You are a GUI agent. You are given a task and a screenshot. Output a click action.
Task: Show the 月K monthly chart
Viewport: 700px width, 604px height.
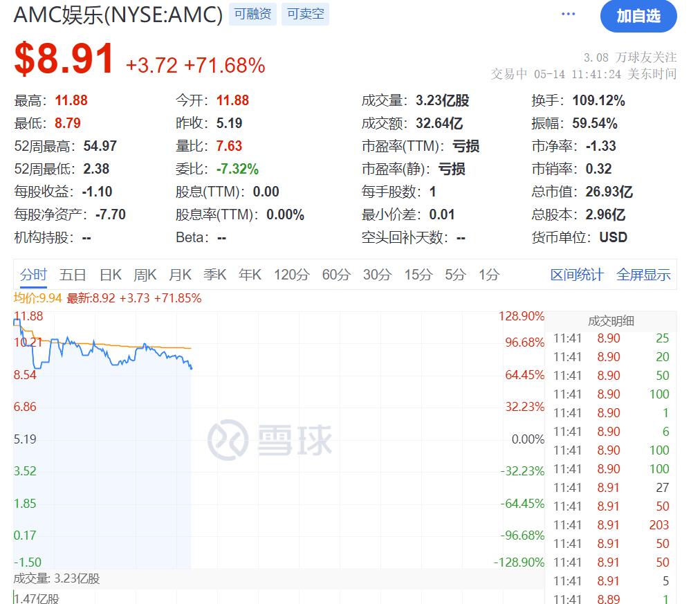click(x=180, y=275)
